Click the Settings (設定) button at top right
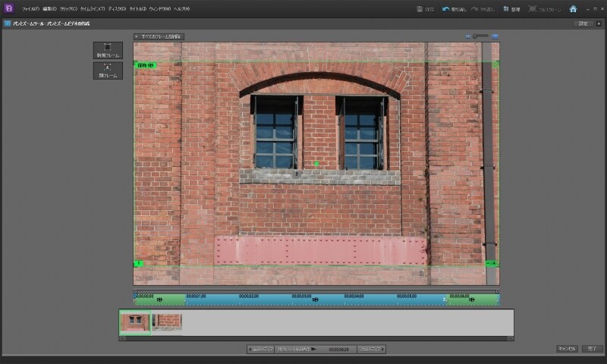The width and height of the screenshot is (607, 364). (x=583, y=24)
